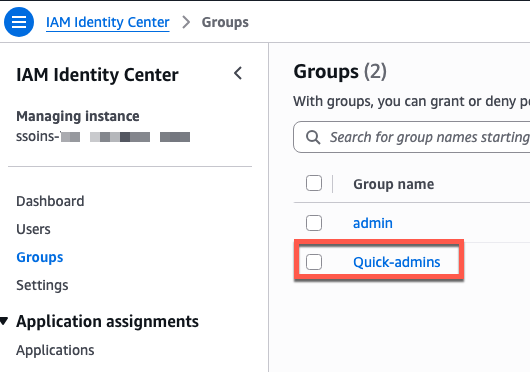Open the admin group link
Screen dimensions: 530x372
pos(373,223)
